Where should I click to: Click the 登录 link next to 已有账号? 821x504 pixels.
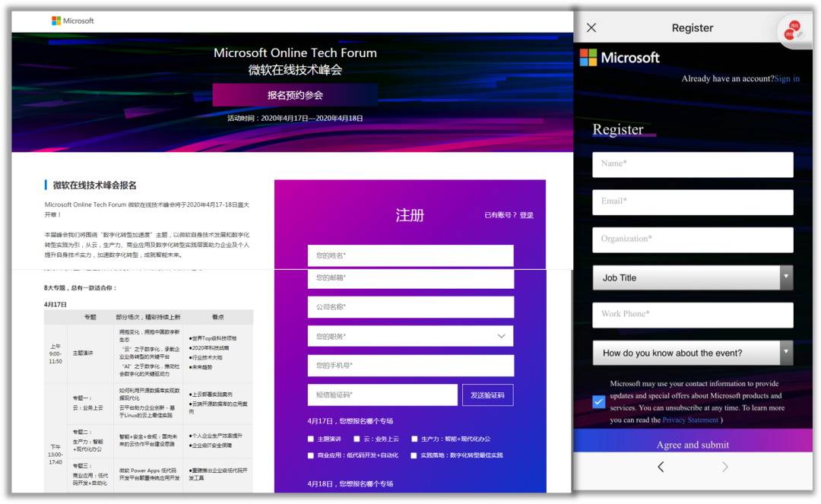tap(526, 215)
